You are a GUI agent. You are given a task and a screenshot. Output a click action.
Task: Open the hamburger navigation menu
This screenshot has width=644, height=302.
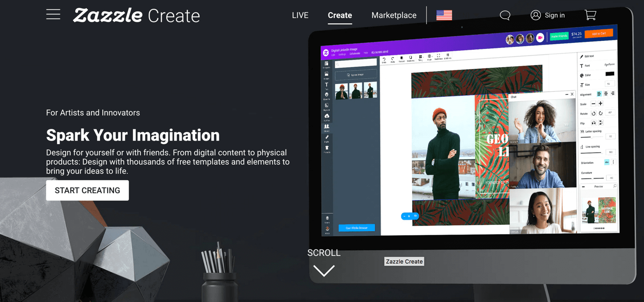pos(53,14)
